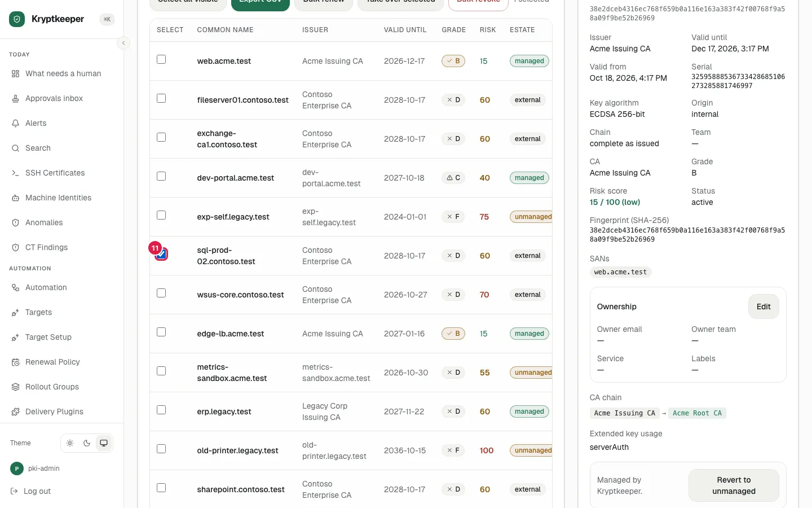This screenshot has width=812, height=508.
Task: Click the Rollout Groups layers icon
Action: 16,387
